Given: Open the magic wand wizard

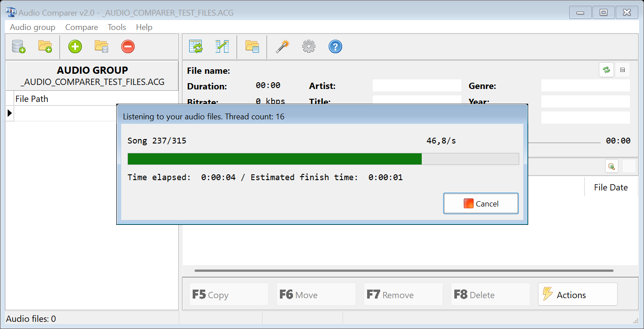Looking at the screenshot, I should click(282, 46).
